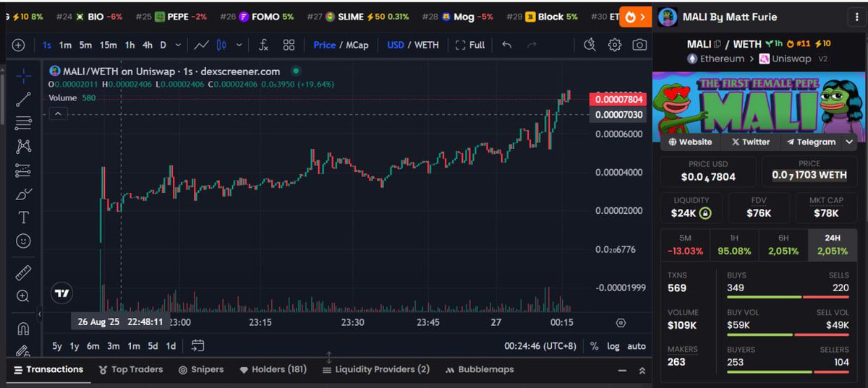The image size is (868, 388).
Task: Minimize the transactions panel
Action: 622,370
